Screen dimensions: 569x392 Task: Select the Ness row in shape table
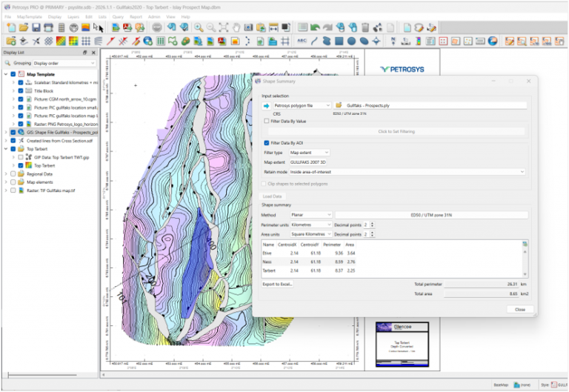tap(268, 262)
